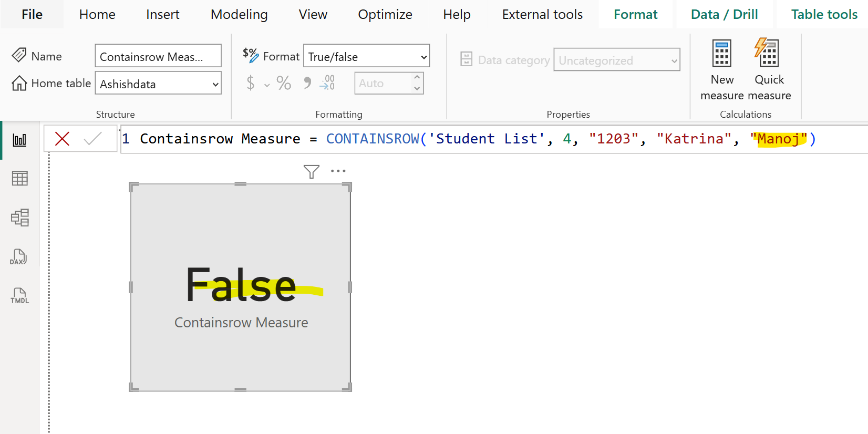Click the Quick measure icon
This screenshot has width=868, height=434.
[768, 54]
